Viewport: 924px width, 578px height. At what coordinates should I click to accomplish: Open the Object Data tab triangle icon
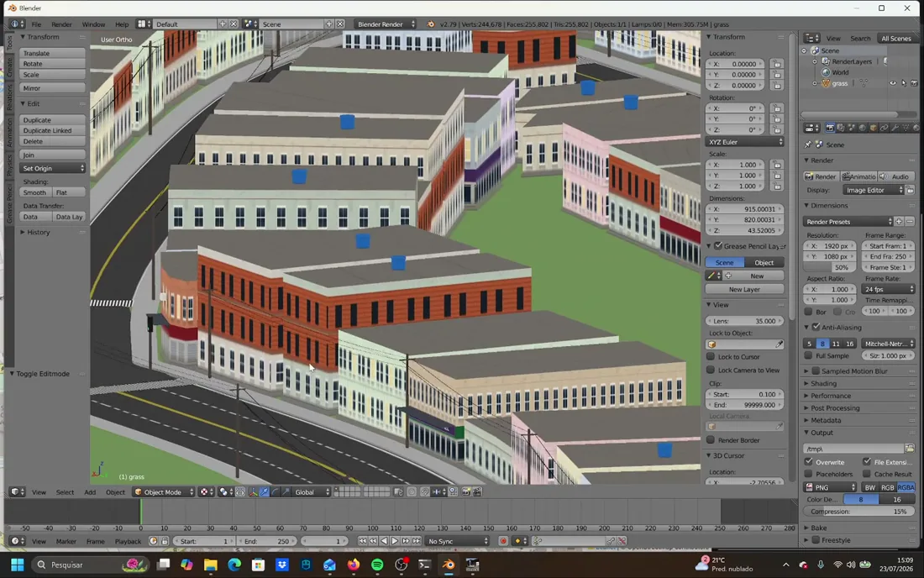point(906,128)
